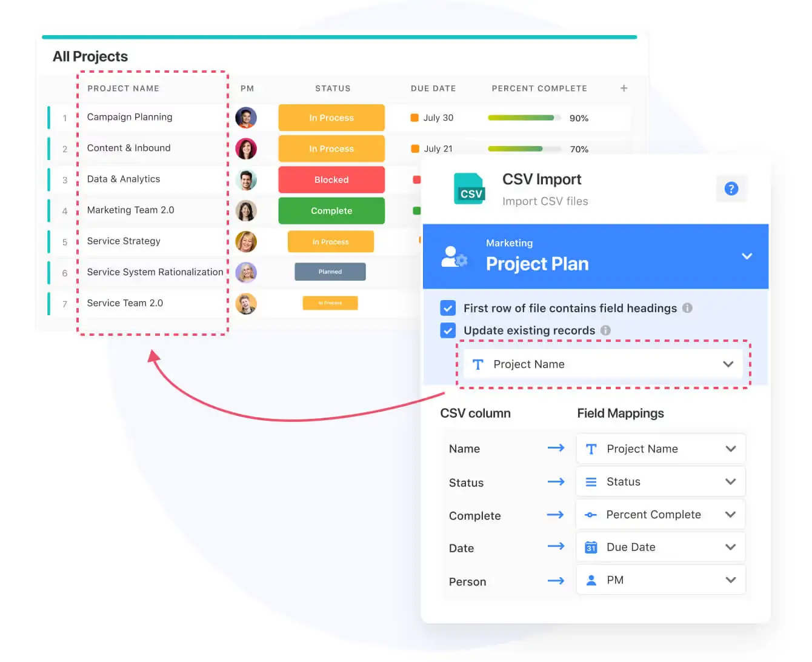Expand the Marketing Project Plan dropdown

coord(747,256)
